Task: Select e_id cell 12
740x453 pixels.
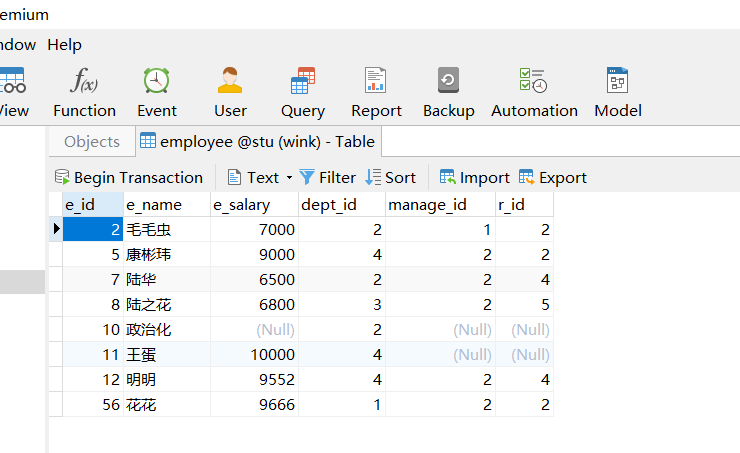Action: point(93,379)
